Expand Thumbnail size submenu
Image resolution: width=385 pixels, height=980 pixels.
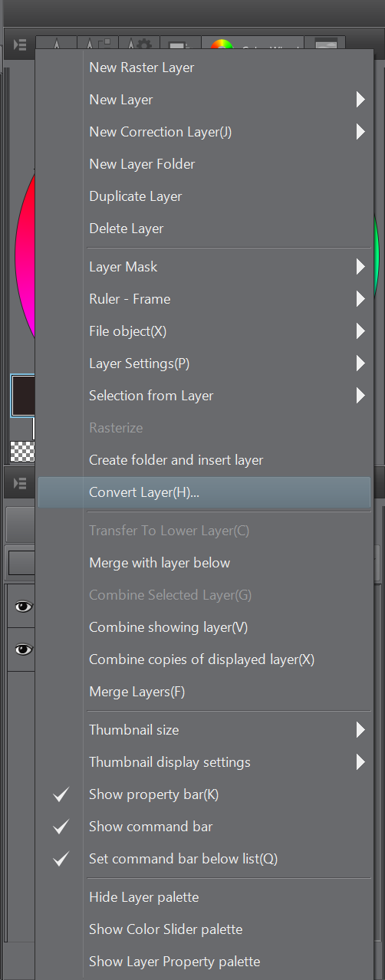[360, 730]
